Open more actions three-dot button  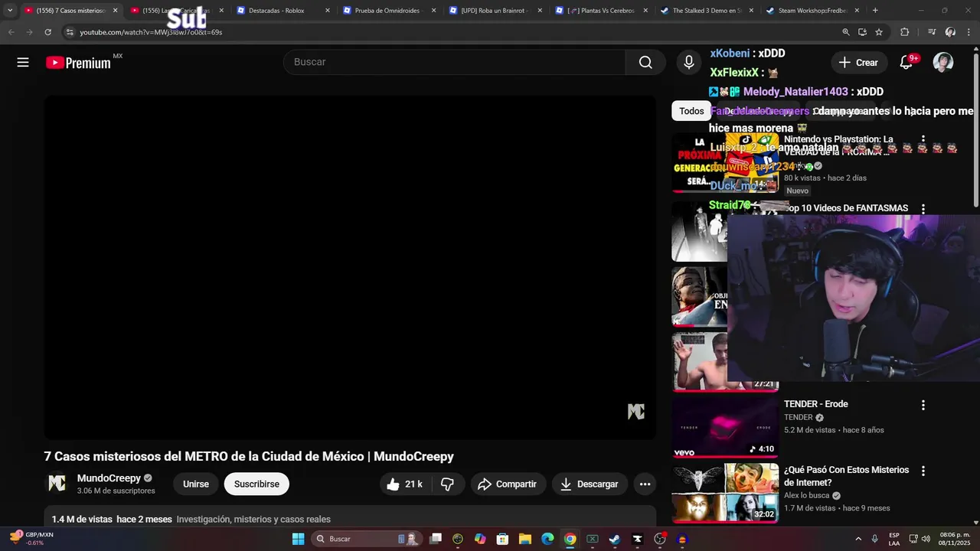[x=645, y=484]
